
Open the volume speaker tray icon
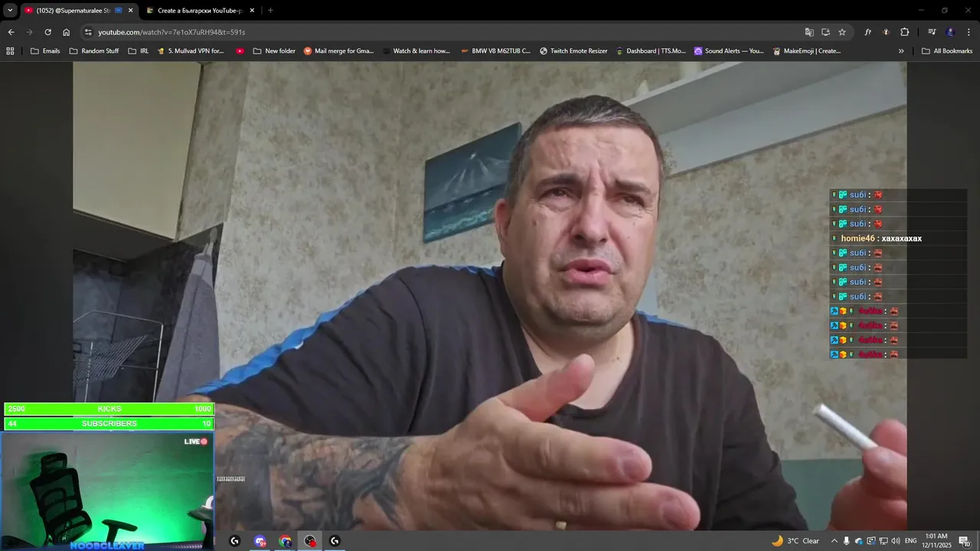tap(896, 541)
